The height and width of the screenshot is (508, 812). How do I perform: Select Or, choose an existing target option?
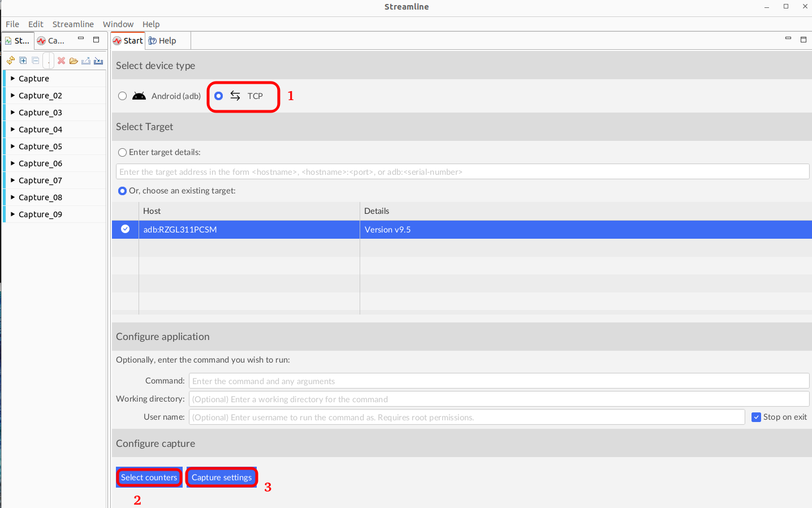122,191
